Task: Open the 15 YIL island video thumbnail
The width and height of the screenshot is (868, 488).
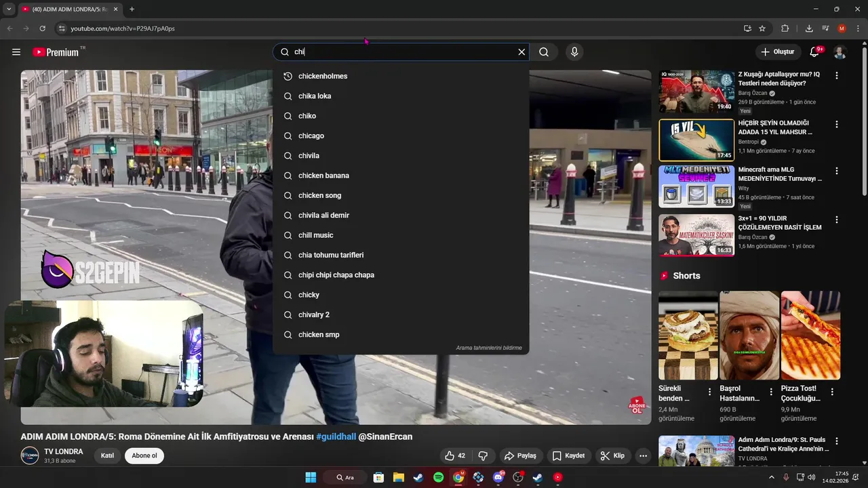Action: (696, 140)
